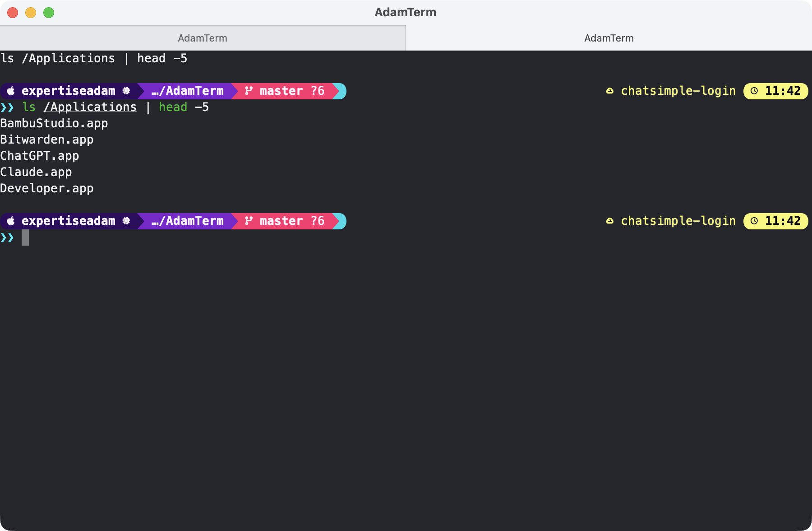The image size is (812, 531).
Task: Click cloud icon beside lower chatsimple-login
Action: point(610,221)
